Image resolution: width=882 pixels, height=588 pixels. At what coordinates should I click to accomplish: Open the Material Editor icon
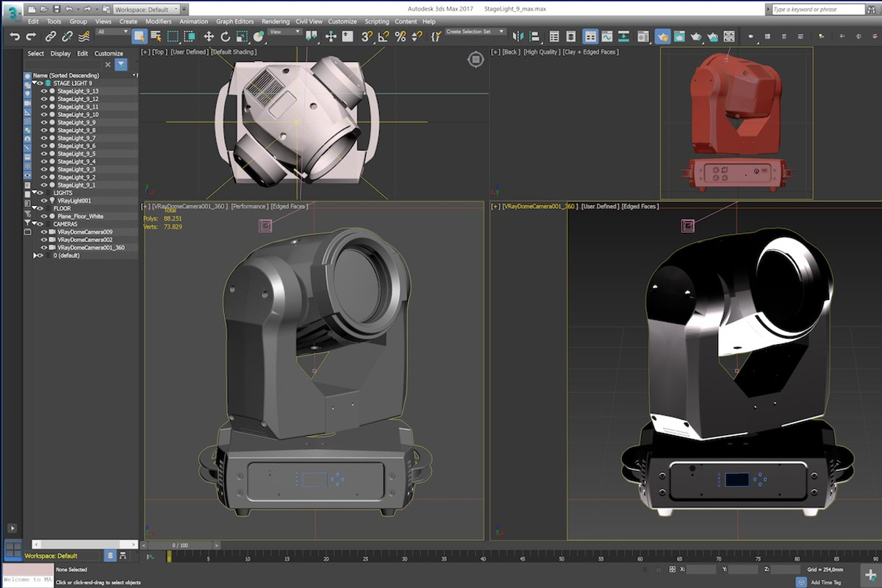click(x=643, y=36)
